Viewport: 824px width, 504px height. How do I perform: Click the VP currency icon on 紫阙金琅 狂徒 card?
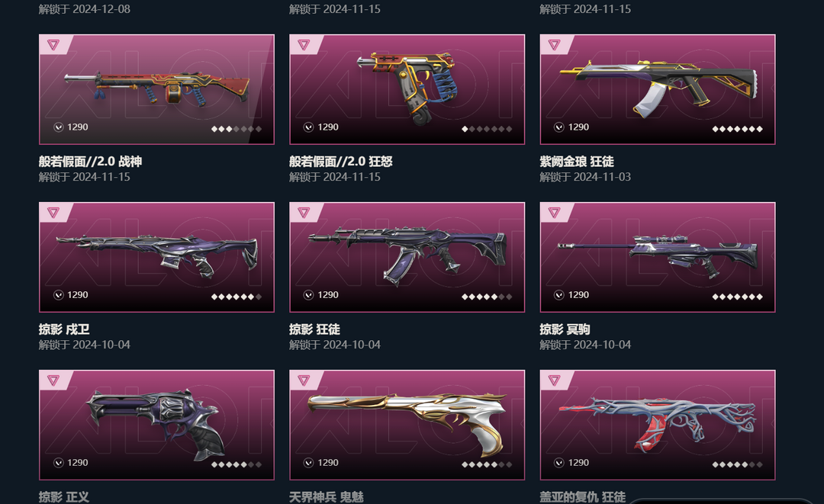pos(559,127)
